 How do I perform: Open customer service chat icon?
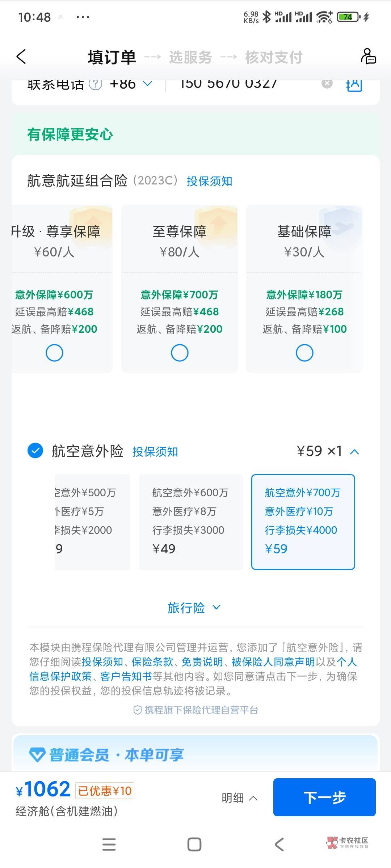(x=368, y=56)
